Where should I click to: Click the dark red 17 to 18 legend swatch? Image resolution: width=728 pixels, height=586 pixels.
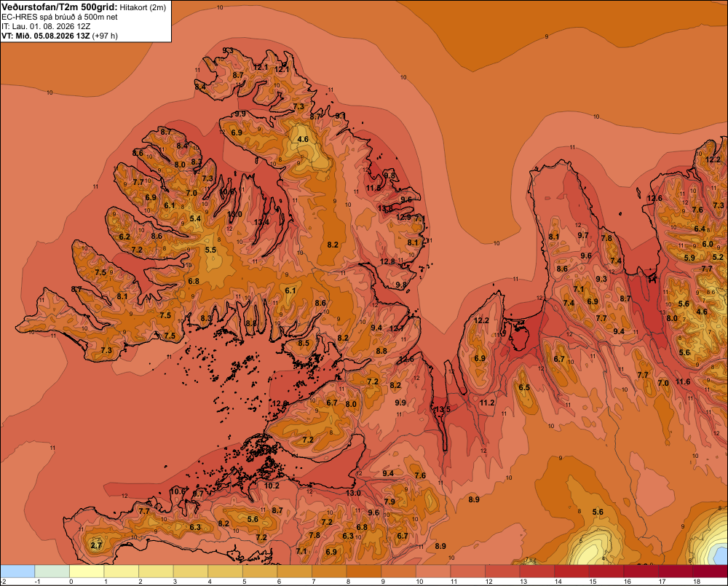(676, 571)
